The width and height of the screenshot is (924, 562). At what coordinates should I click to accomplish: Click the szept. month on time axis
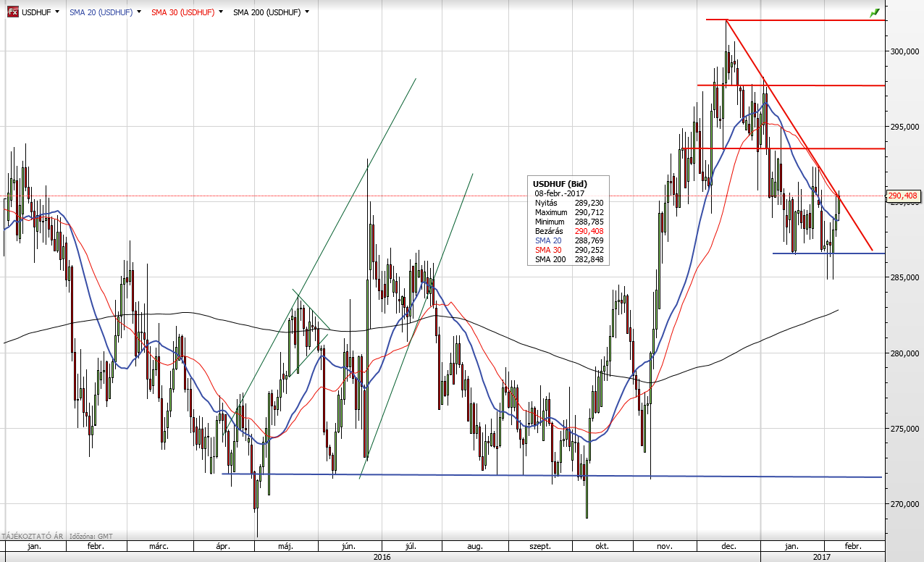coord(540,546)
